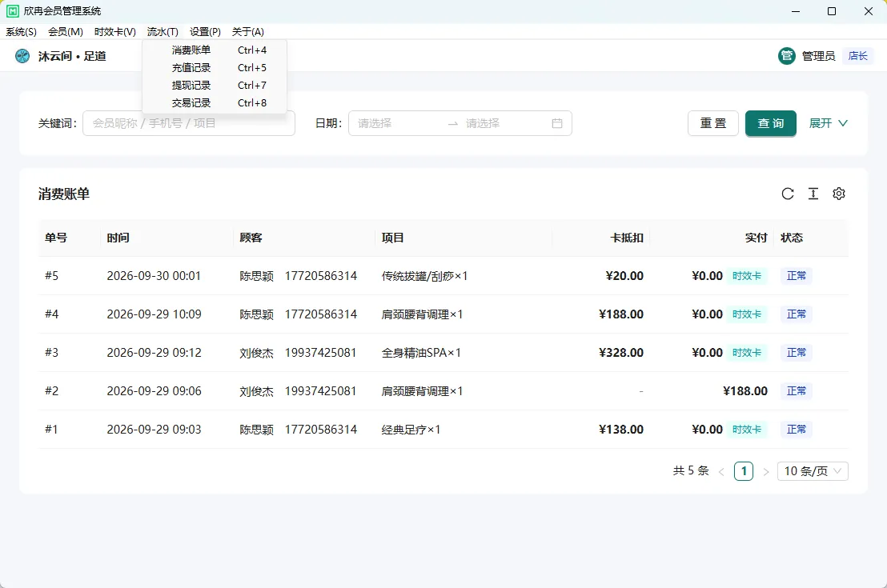Click ¥188.00 paid amount in order #2

coord(745,391)
